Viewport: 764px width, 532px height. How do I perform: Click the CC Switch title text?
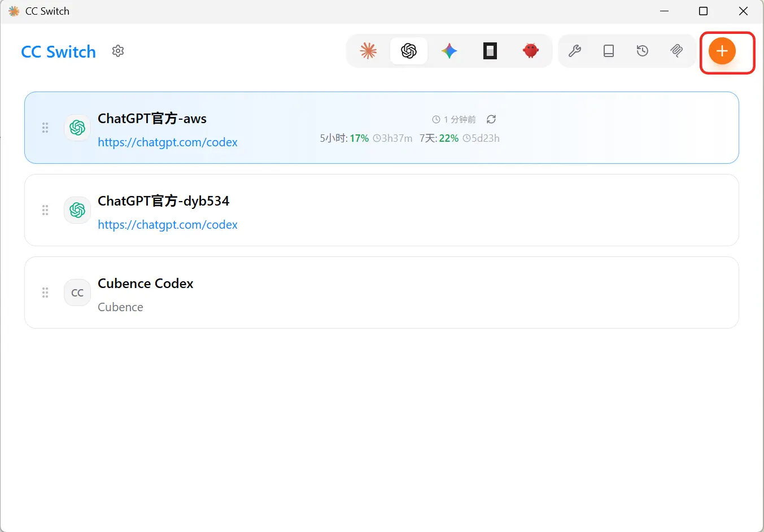click(58, 52)
